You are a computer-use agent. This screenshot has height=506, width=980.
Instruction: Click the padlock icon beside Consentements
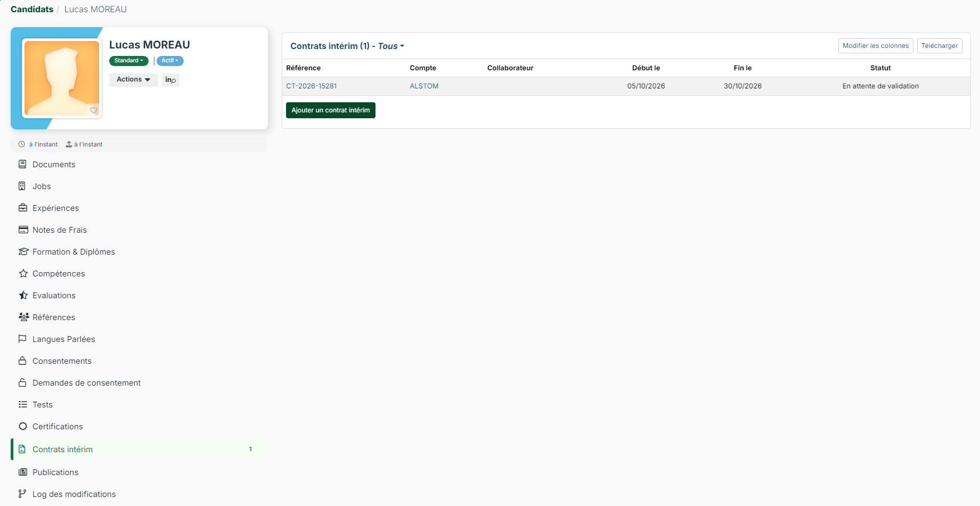[x=22, y=361]
